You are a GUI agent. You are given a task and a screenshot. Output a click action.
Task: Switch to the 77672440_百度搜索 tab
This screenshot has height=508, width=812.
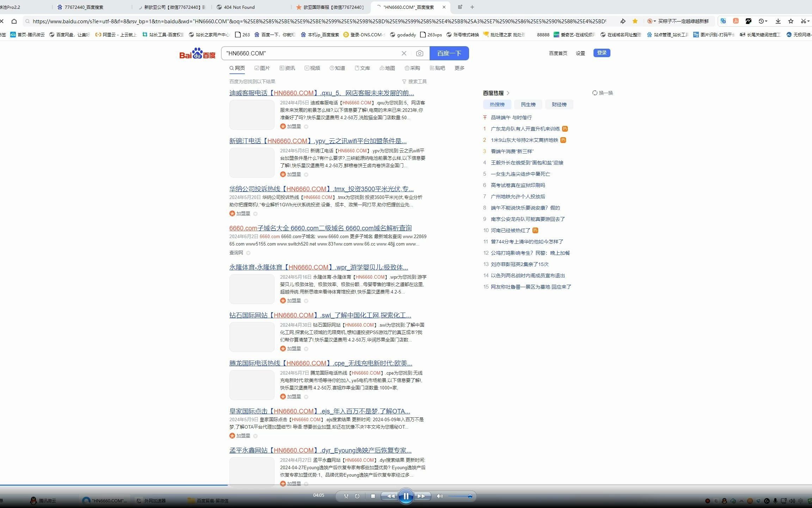point(92,7)
